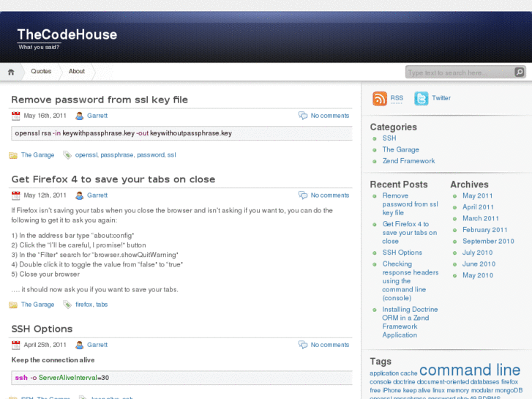Click folder icon under ssl key post

click(13, 155)
